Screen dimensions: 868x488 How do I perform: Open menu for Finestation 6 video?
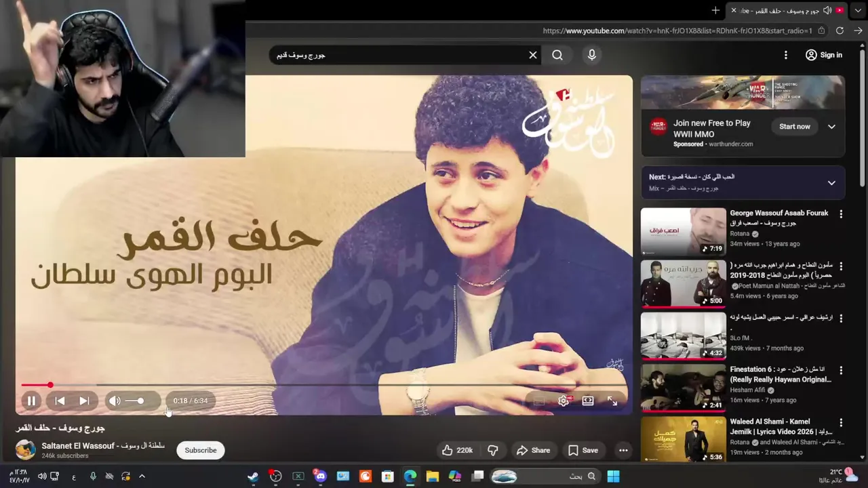(841, 371)
